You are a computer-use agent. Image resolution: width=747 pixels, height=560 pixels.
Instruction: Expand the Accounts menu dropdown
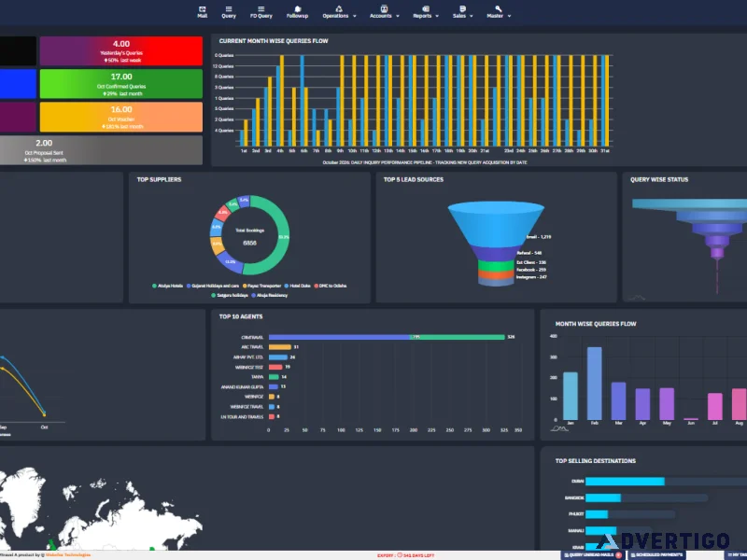[x=384, y=12]
